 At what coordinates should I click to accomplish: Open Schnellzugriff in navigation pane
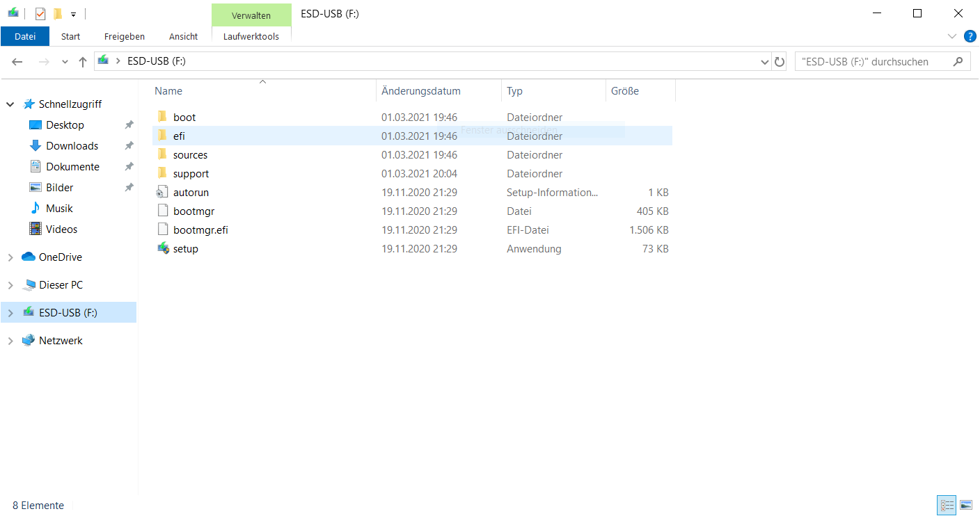[70, 104]
